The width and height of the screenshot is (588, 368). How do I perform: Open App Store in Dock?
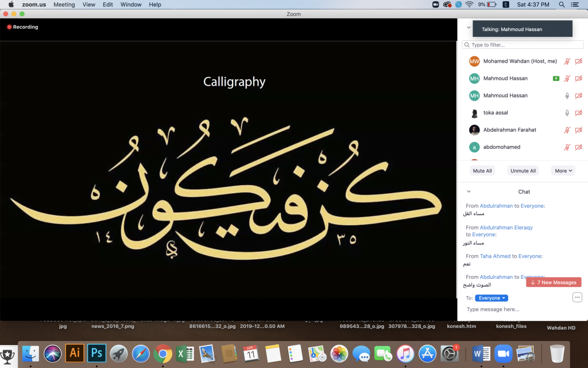(x=427, y=354)
